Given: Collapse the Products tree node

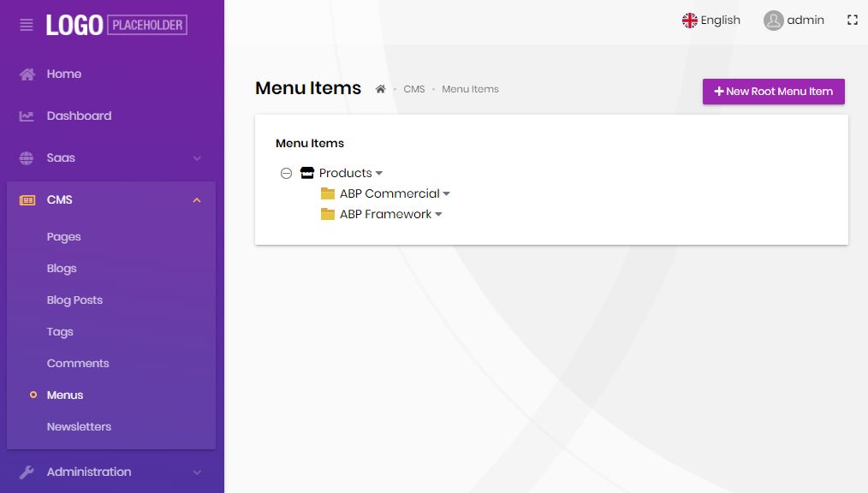Looking at the screenshot, I should 287,173.
